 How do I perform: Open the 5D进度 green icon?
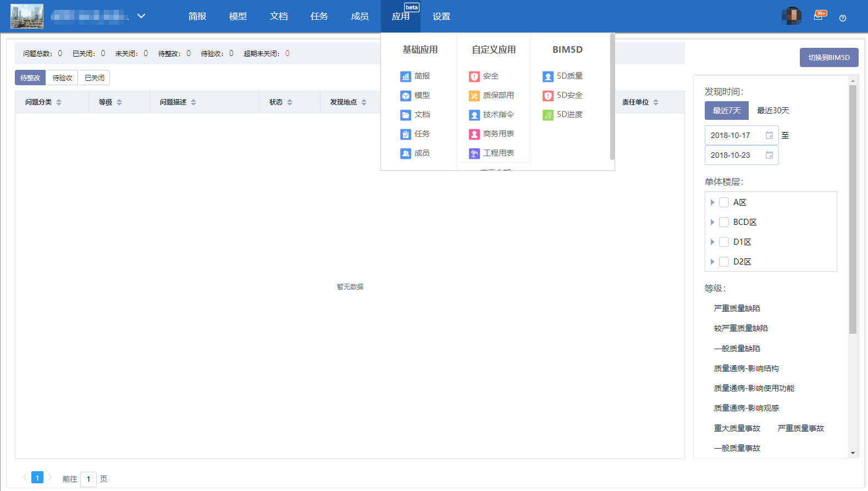548,115
